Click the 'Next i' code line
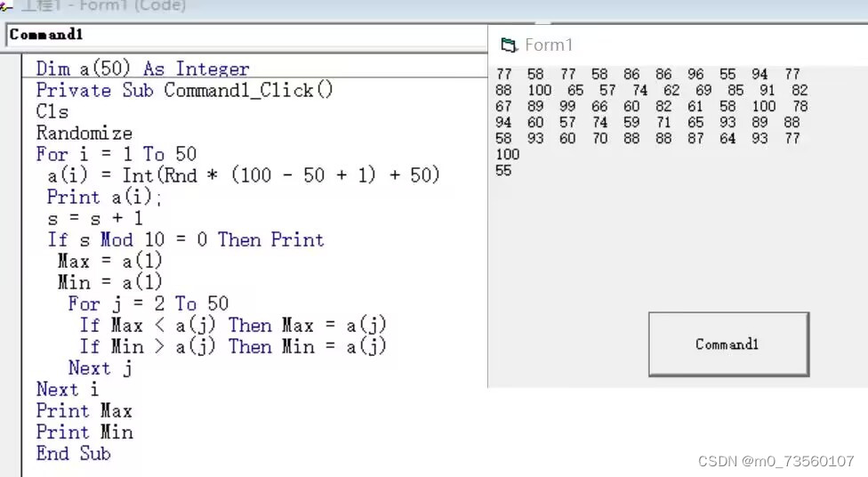The image size is (868, 477). click(x=68, y=390)
